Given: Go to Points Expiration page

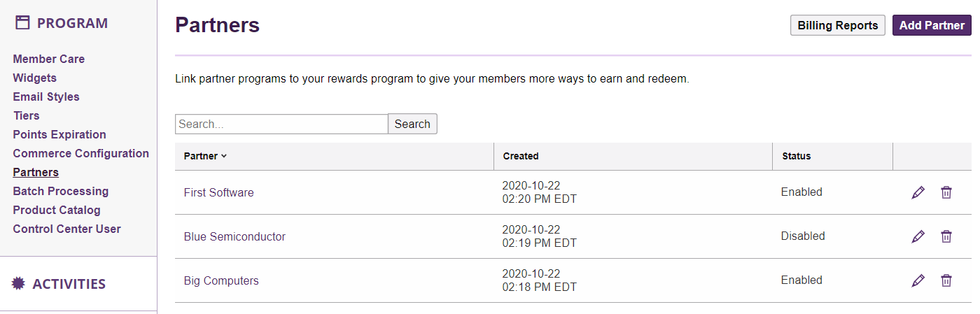Looking at the screenshot, I should tap(59, 134).
